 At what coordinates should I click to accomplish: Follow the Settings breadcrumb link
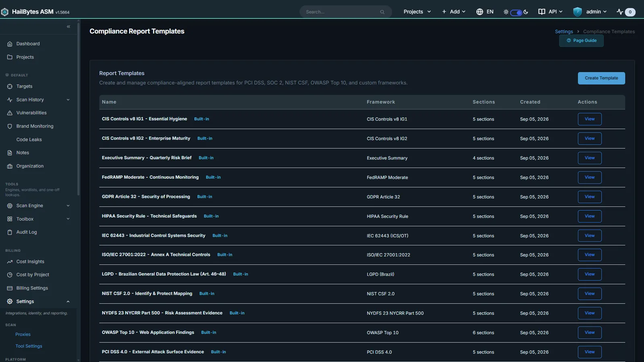pos(564,31)
